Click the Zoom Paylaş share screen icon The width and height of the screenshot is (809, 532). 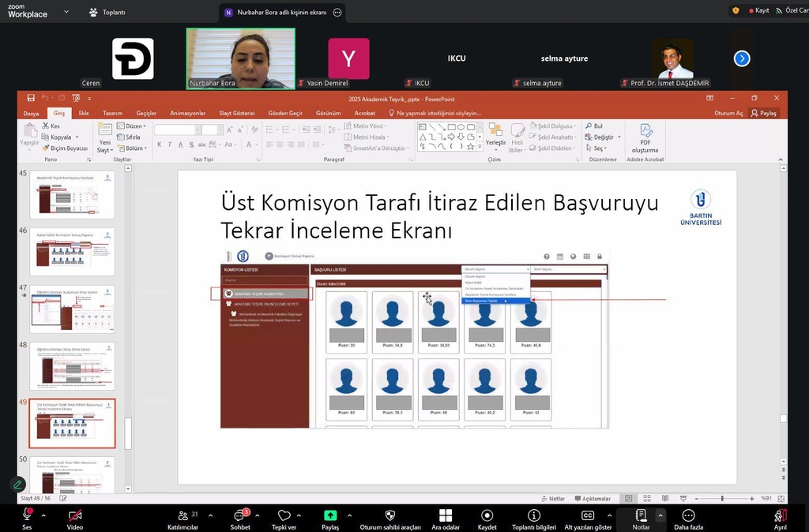coord(330,515)
